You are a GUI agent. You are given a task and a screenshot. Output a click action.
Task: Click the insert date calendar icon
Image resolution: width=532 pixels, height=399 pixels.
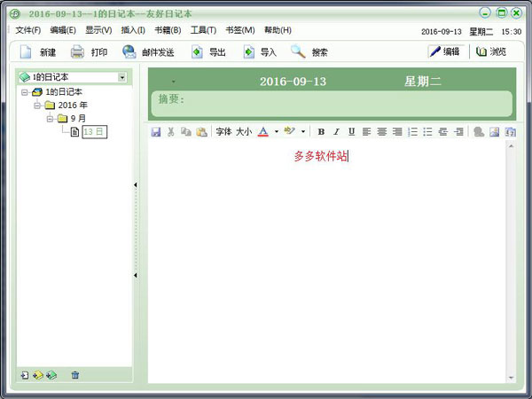[511, 131]
